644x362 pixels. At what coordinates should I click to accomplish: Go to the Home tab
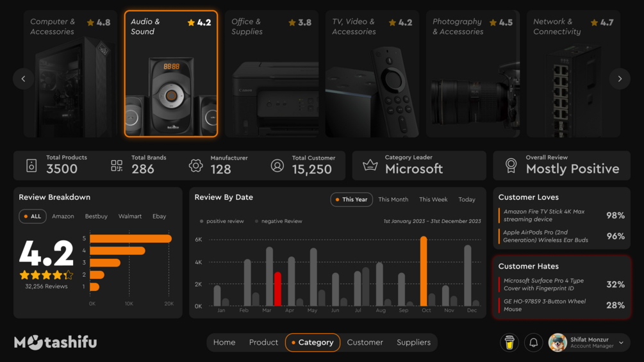224,342
